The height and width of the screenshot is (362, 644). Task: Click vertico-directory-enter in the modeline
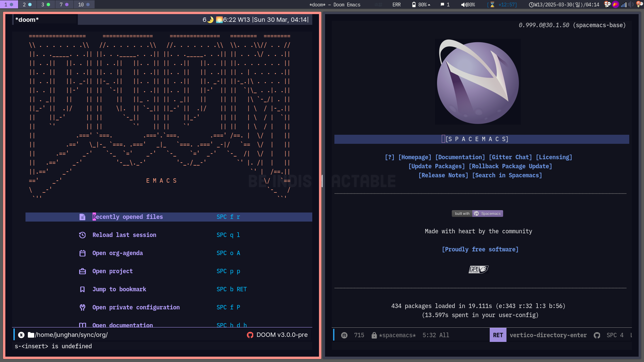(x=548, y=335)
